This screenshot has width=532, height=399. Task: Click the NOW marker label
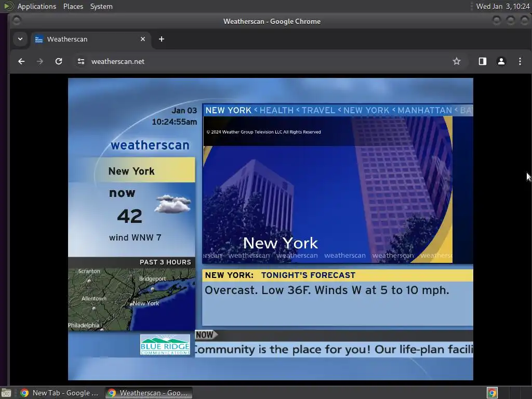point(206,335)
